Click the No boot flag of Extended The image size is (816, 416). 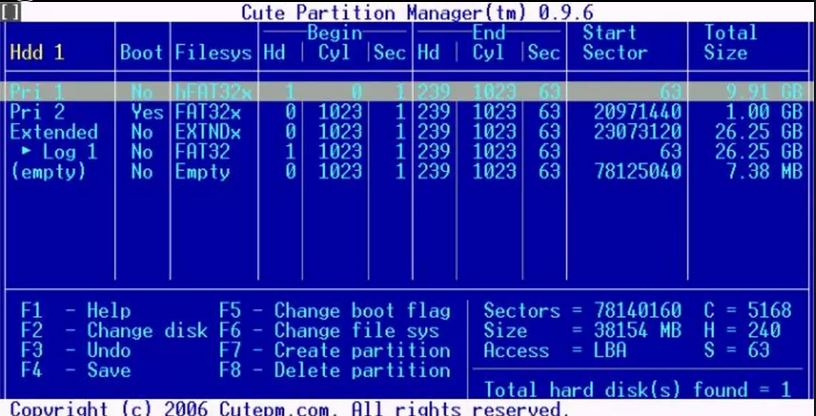(x=142, y=131)
